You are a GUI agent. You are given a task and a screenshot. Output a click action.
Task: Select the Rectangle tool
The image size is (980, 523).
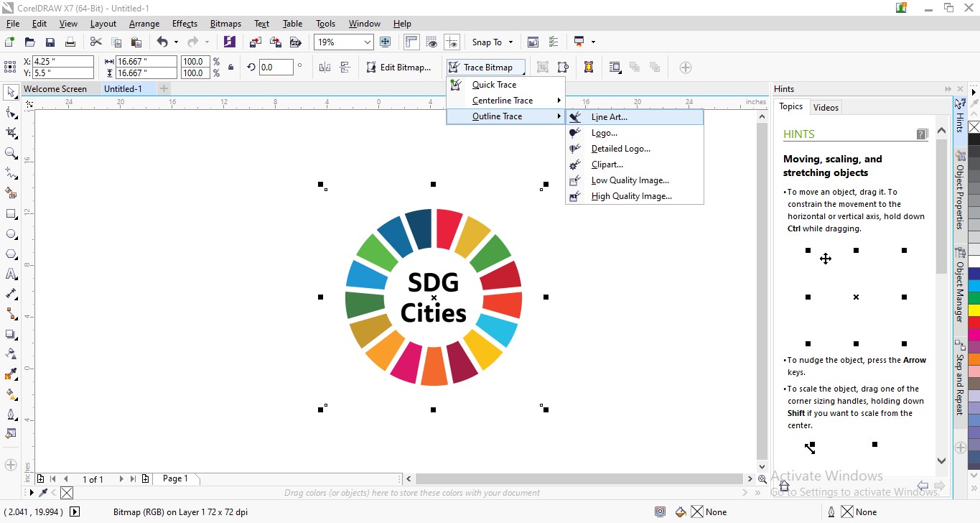coord(11,214)
